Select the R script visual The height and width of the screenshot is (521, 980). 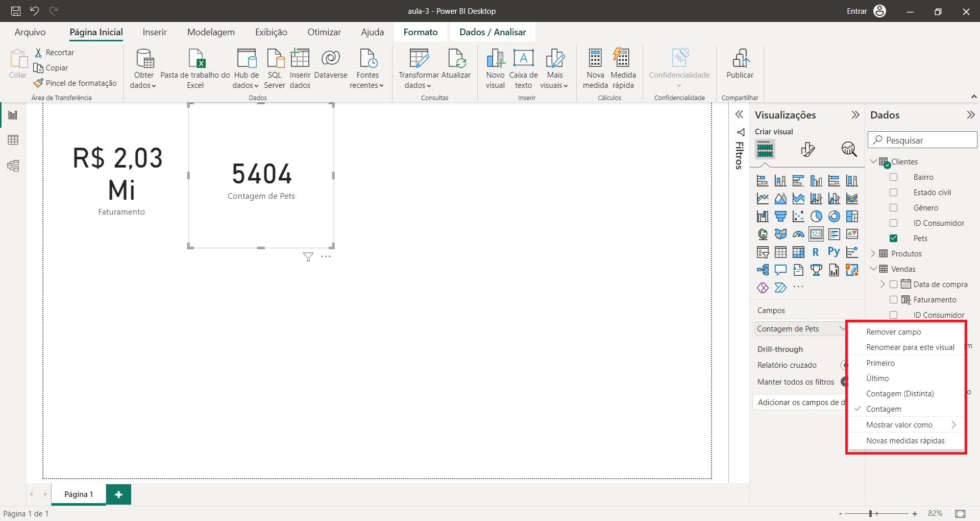(x=816, y=252)
